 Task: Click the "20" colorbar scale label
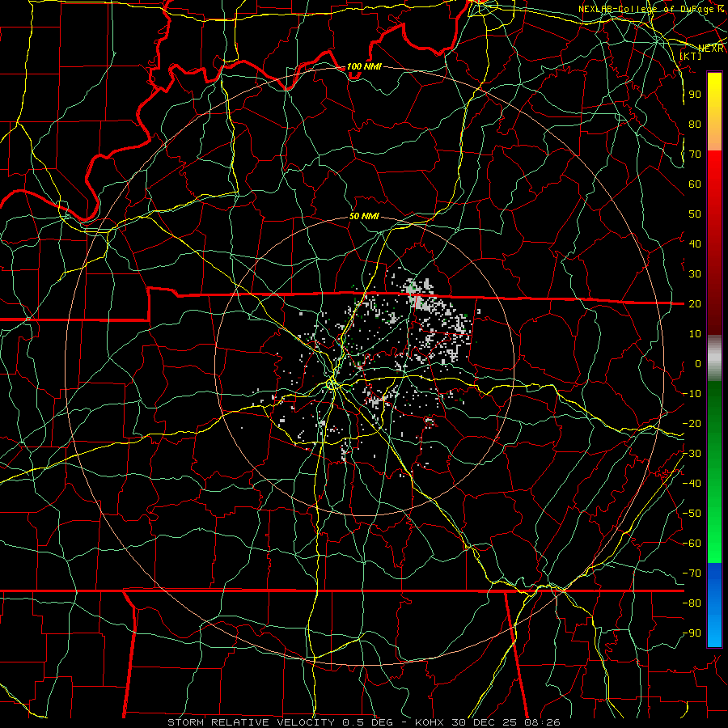[x=695, y=303]
